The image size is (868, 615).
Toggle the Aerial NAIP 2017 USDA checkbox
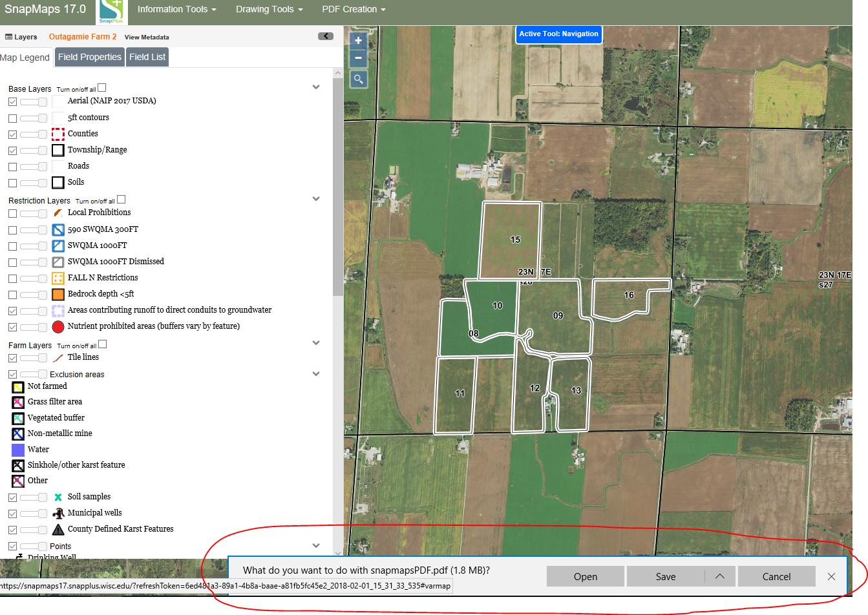tap(12, 102)
